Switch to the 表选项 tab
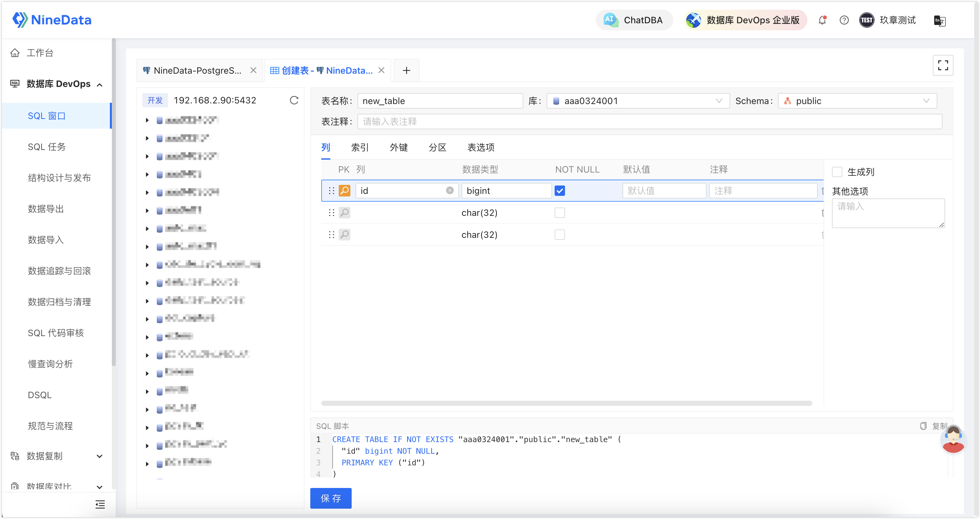The height and width of the screenshot is (519, 980). pyautogui.click(x=481, y=148)
